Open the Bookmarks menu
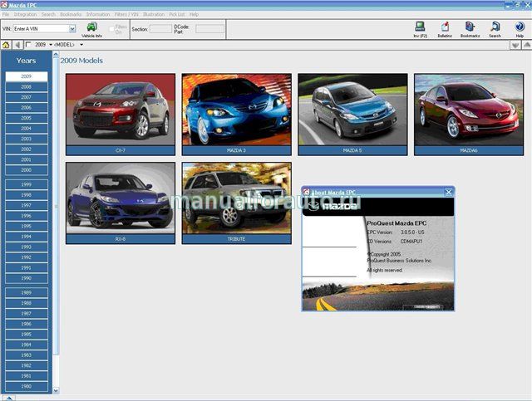 point(71,14)
